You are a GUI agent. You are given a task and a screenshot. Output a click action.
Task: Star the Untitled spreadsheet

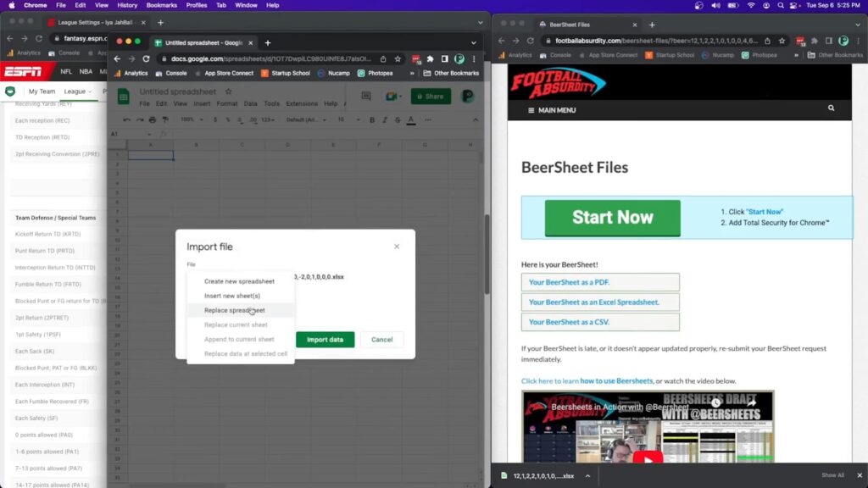(x=229, y=91)
